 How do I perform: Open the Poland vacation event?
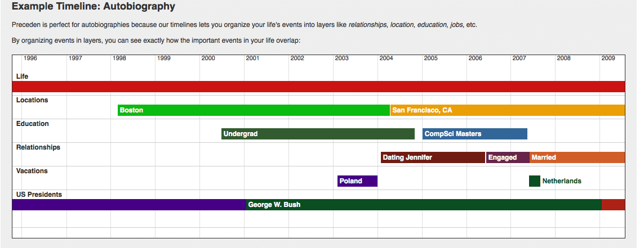[x=357, y=181]
